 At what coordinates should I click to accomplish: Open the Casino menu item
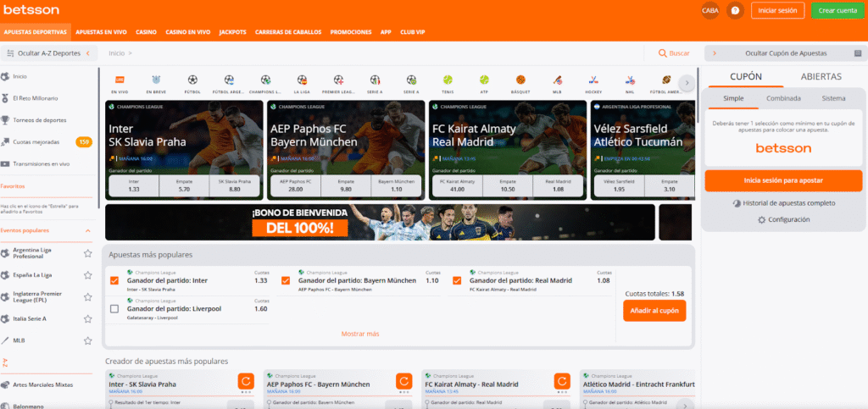[x=146, y=32]
